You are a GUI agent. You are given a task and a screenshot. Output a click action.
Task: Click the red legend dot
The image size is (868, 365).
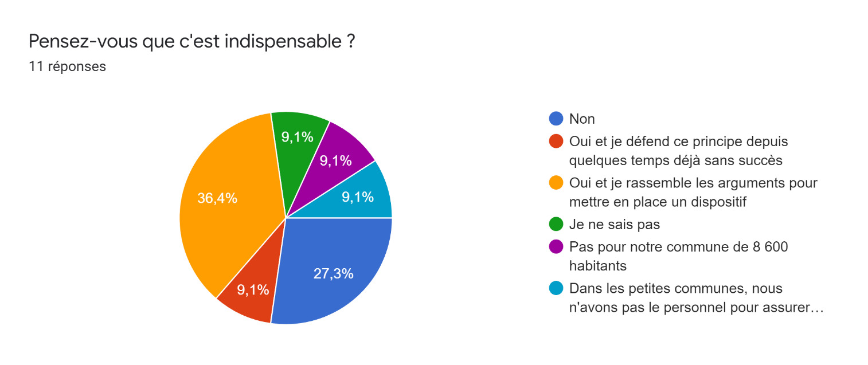556,140
